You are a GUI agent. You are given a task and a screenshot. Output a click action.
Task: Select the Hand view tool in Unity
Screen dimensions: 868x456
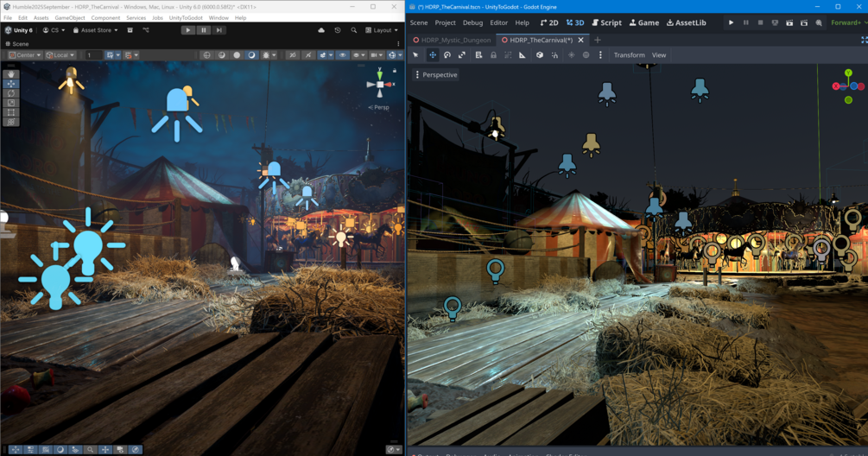coord(11,74)
